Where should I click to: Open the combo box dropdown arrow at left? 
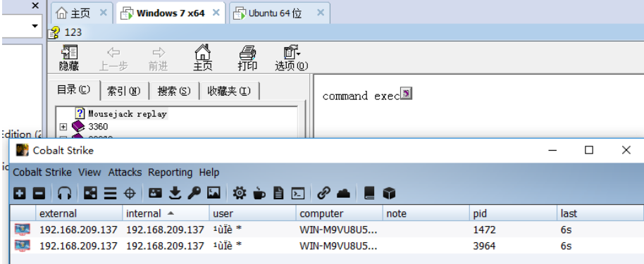[x=35, y=26]
